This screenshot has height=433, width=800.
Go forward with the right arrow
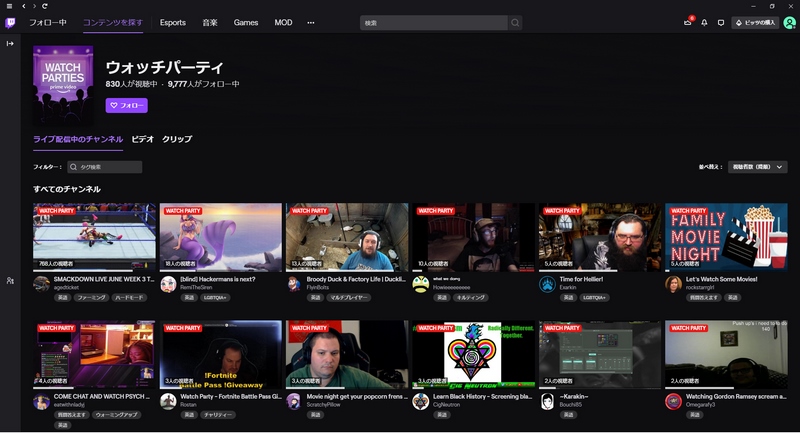[34, 6]
